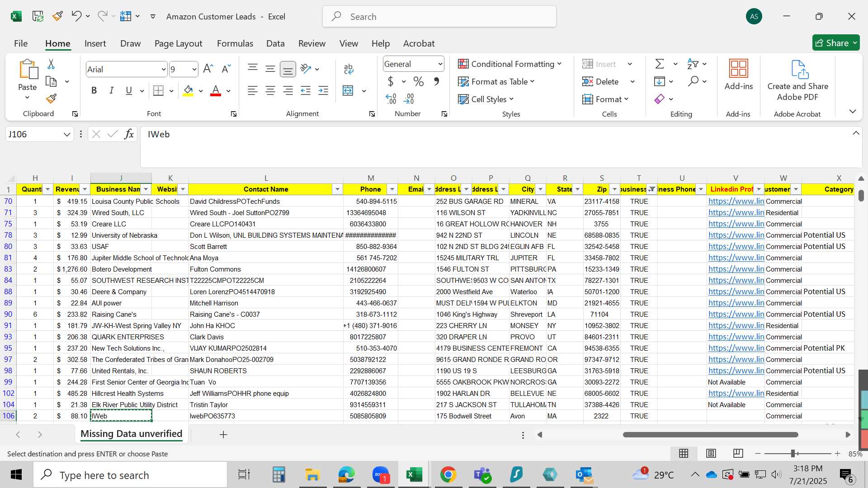Decrease font size with the smaller A icon
868x488 pixels.
226,69
